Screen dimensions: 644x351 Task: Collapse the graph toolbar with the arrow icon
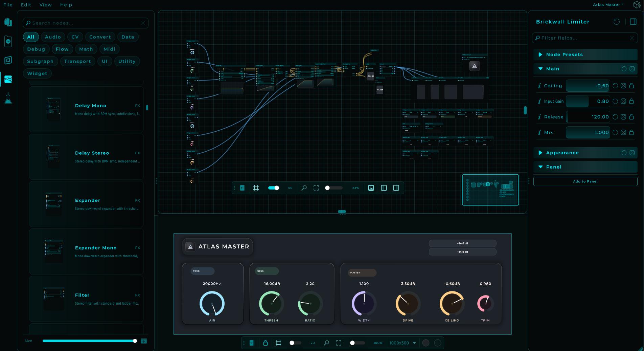click(243, 188)
